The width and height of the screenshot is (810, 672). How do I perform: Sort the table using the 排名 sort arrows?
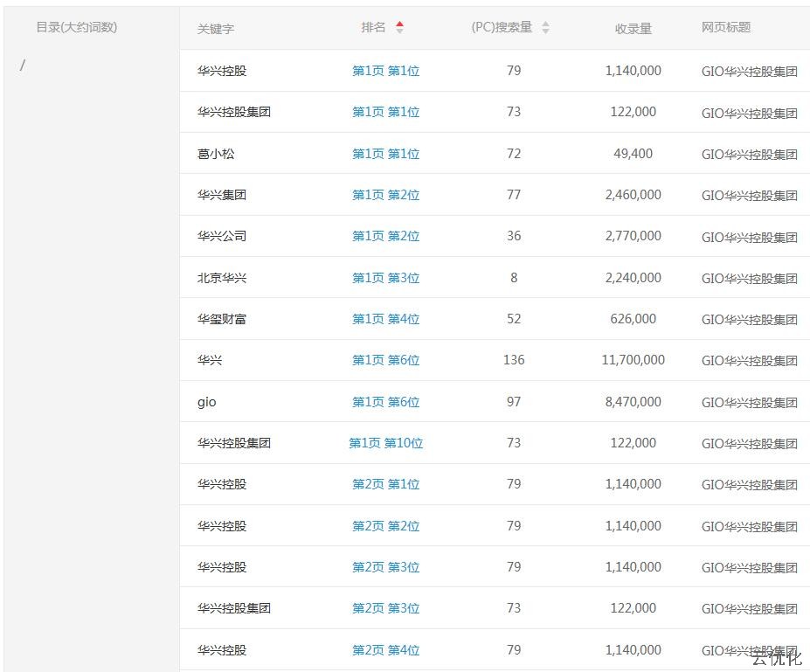pos(399,27)
